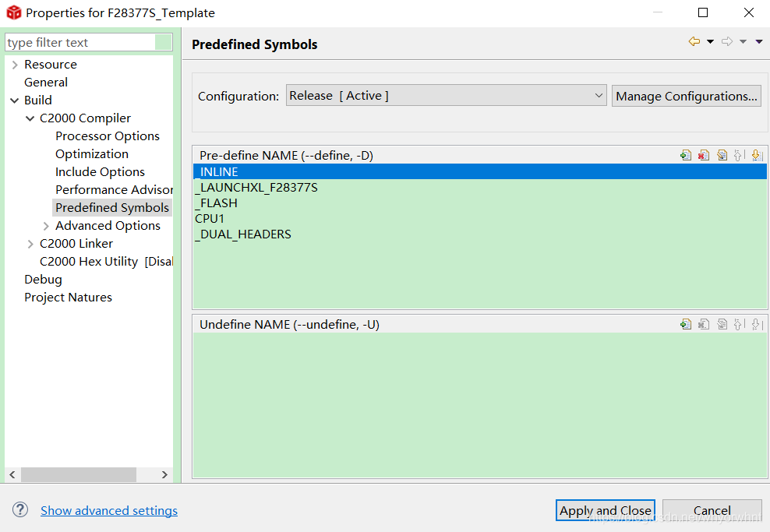Open the Configuration combo box

pos(446,95)
